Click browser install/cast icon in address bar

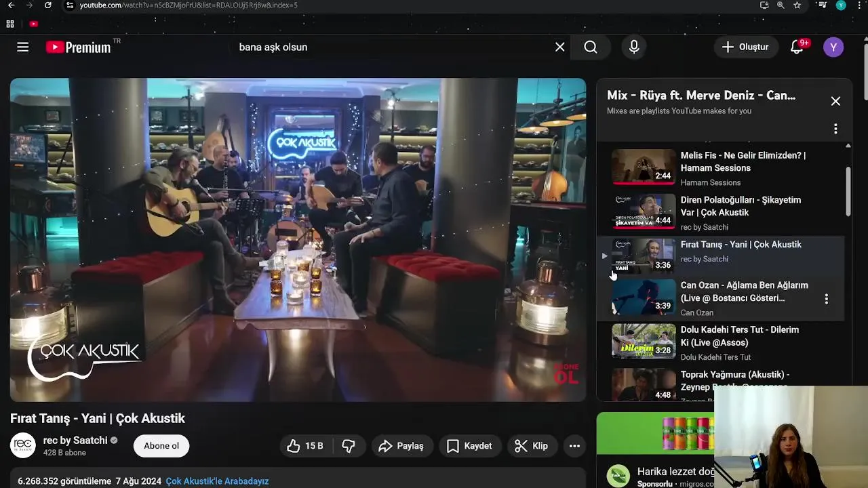(x=764, y=5)
